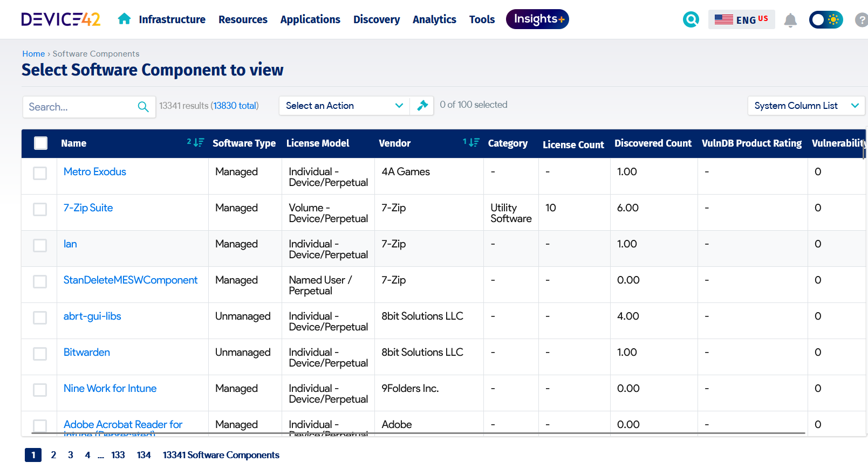Viewport: 868px width, 469px height.
Task: Go to last page 134
Action: (x=143, y=455)
